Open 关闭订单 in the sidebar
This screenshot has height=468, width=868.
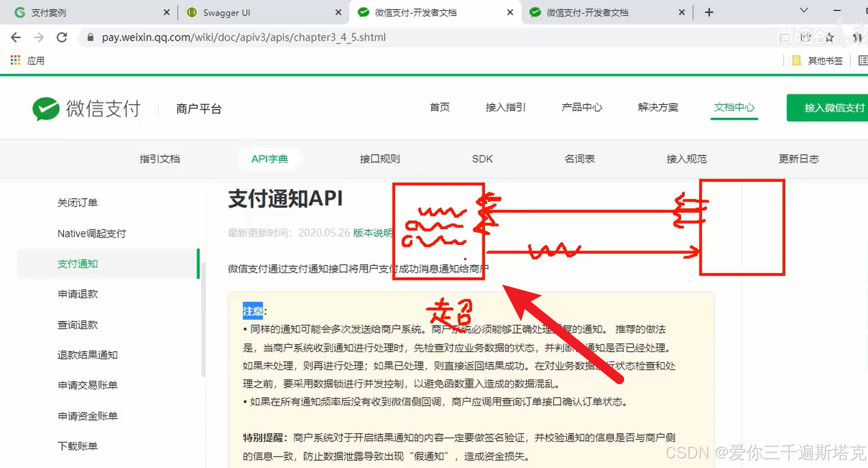(x=78, y=203)
